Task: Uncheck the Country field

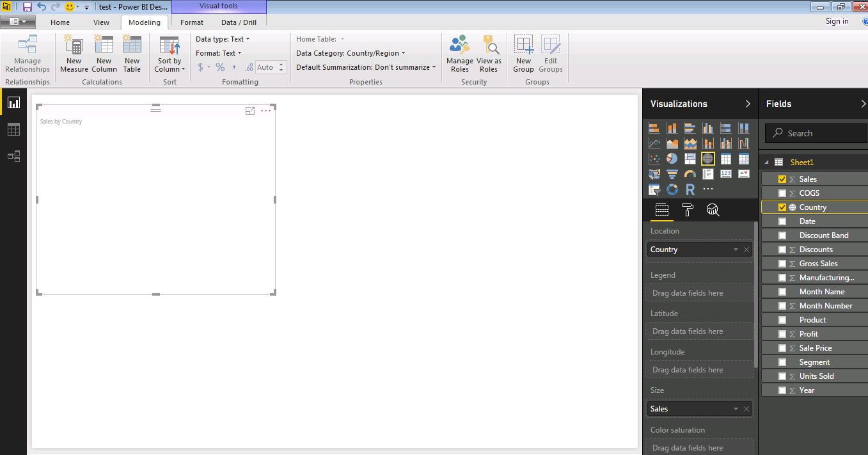Action: coord(782,207)
